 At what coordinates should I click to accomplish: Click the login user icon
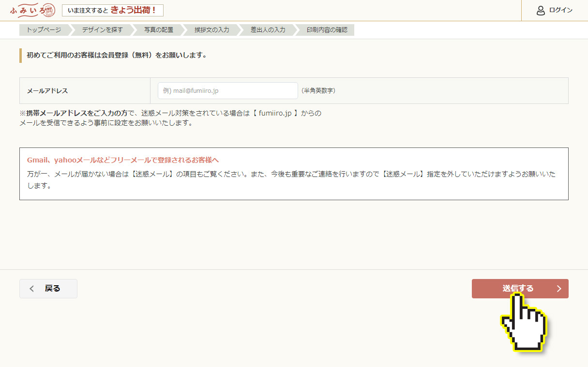[541, 10]
